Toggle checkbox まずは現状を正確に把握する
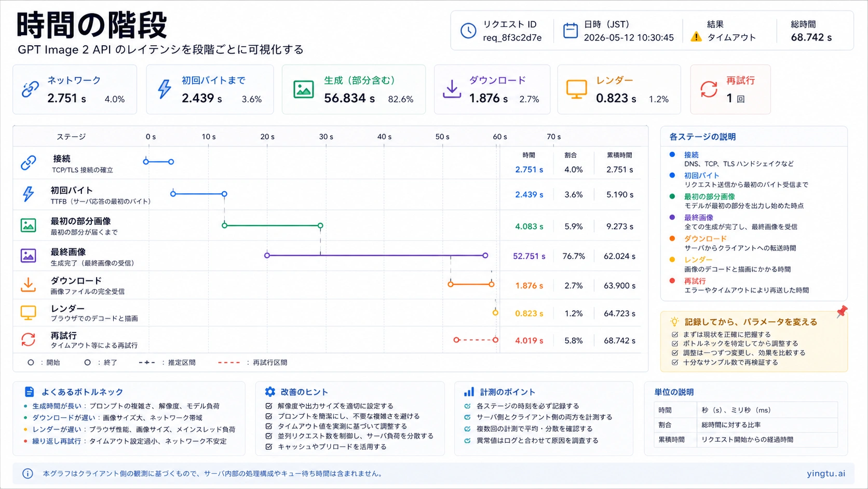Screen dimensions: 868x489 [675, 335]
